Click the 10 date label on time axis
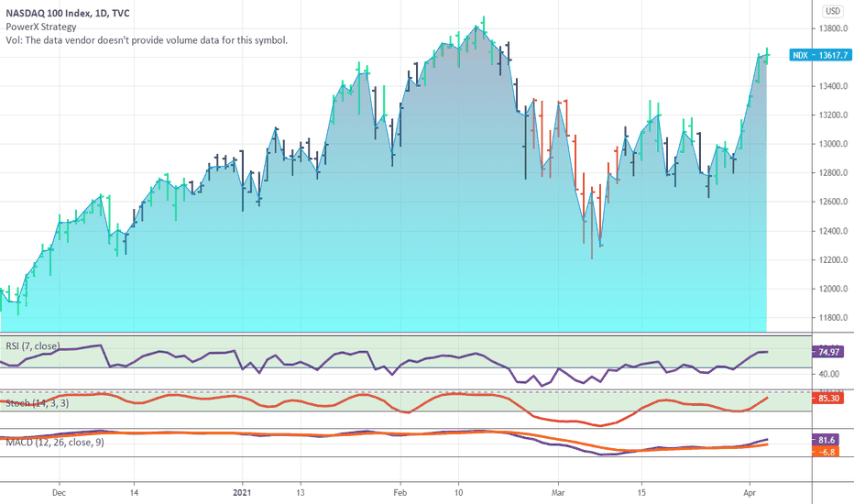 point(458,493)
